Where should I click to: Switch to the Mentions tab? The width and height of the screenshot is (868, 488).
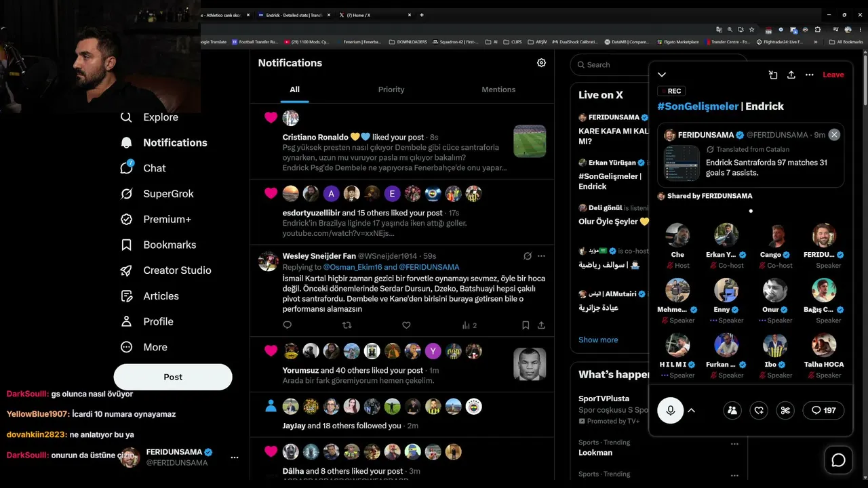pyautogui.click(x=498, y=89)
